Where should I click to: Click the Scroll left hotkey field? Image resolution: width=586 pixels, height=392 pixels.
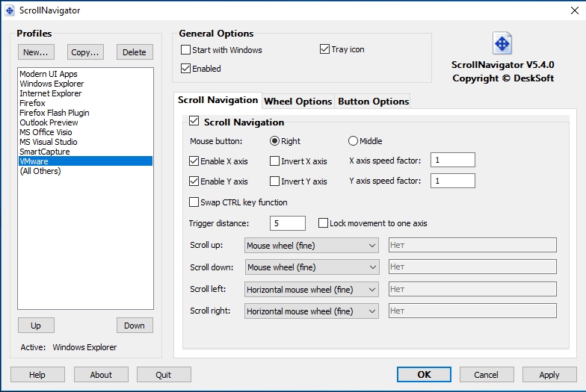(472, 289)
